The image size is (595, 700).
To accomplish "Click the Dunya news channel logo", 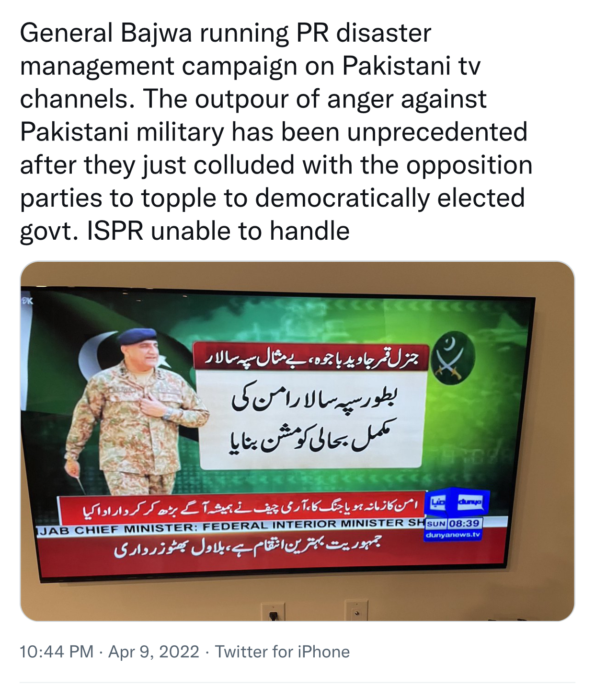I will coord(458,503).
